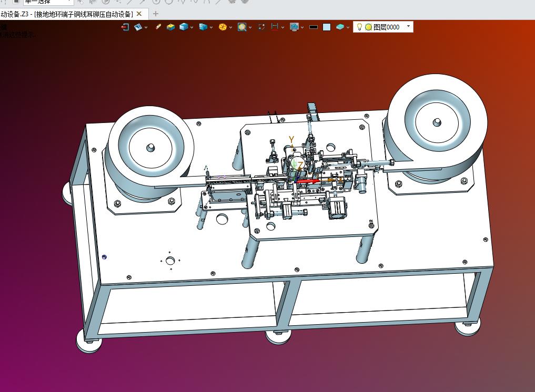Close the 接地地环端子铜线耳铆压自动设备 document tab
535x392 pixels.
pos(139,14)
